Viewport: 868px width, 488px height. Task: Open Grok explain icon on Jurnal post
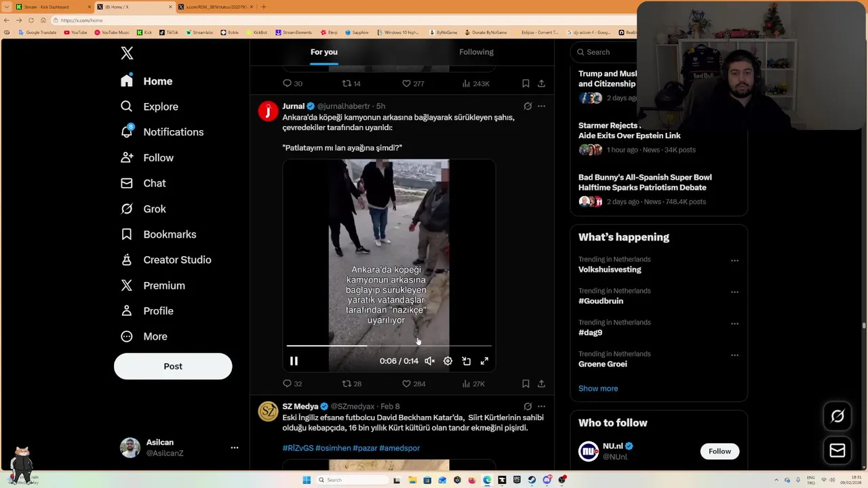click(x=528, y=106)
